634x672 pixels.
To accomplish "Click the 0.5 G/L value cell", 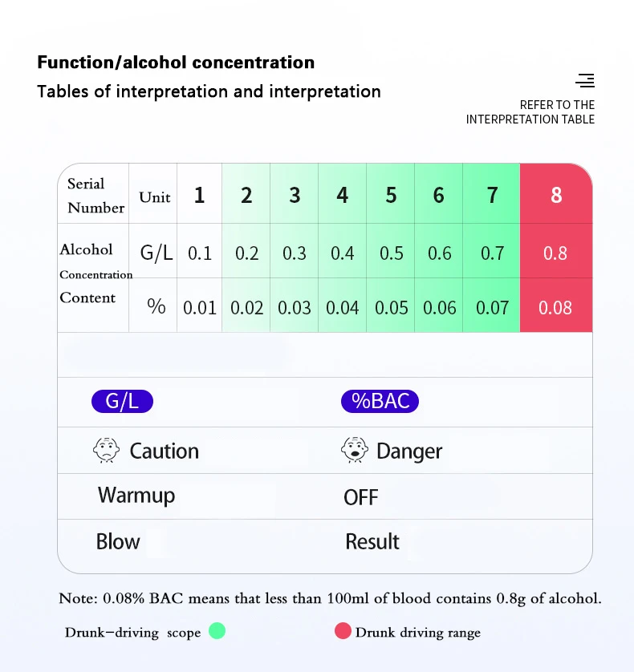I will [x=390, y=251].
